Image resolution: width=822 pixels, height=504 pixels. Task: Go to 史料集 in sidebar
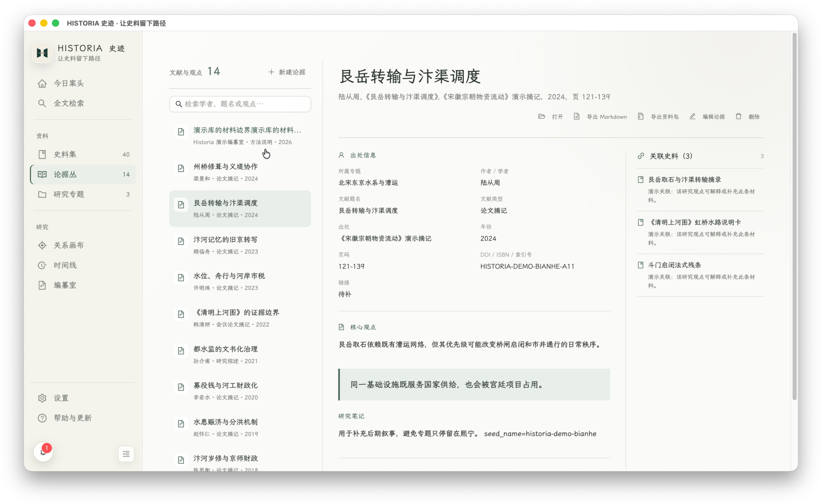click(83, 154)
